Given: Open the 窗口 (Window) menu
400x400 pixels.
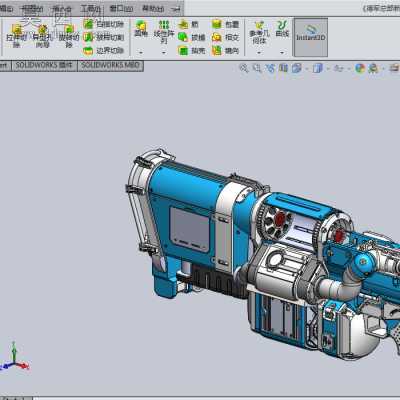Looking at the screenshot, I should click(x=121, y=9).
